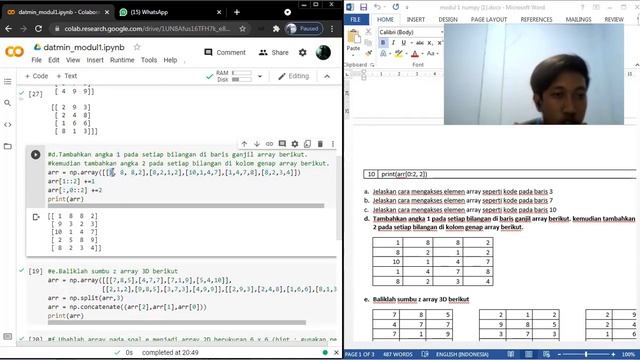Open the Tools menu in Colab
Viewport: 640px width, 360px height.
click(x=149, y=60)
